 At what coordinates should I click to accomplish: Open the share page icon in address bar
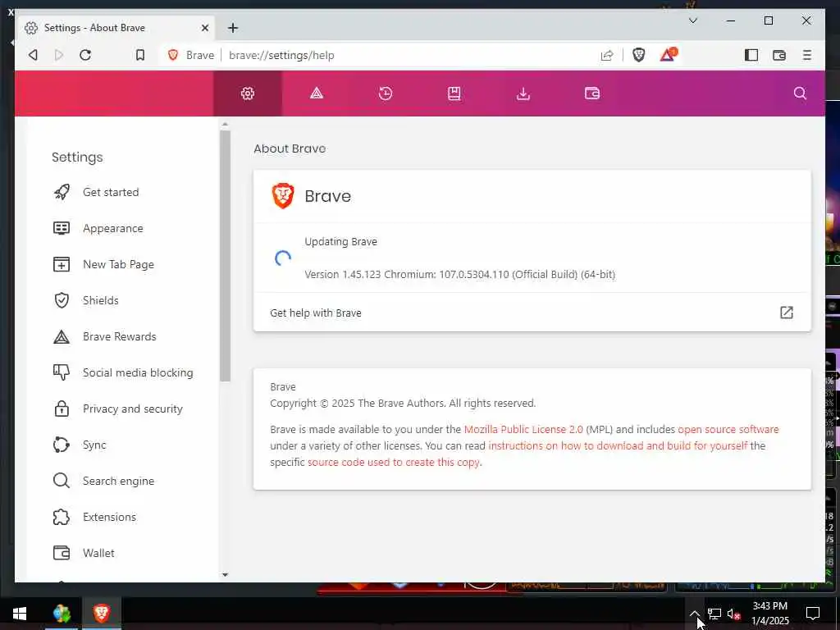(x=607, y=55)
